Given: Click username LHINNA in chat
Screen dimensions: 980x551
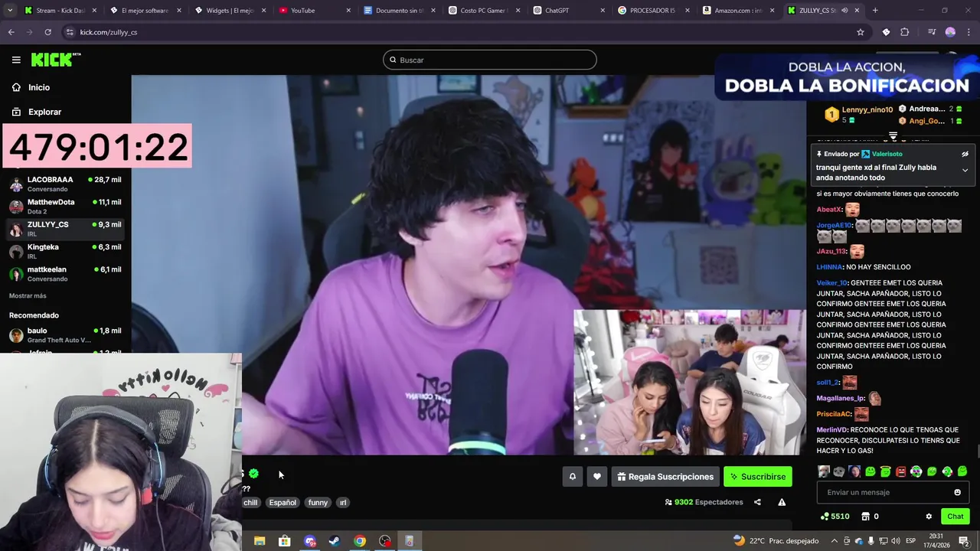Looking at the screenshot, I should [x=829, y=267].
